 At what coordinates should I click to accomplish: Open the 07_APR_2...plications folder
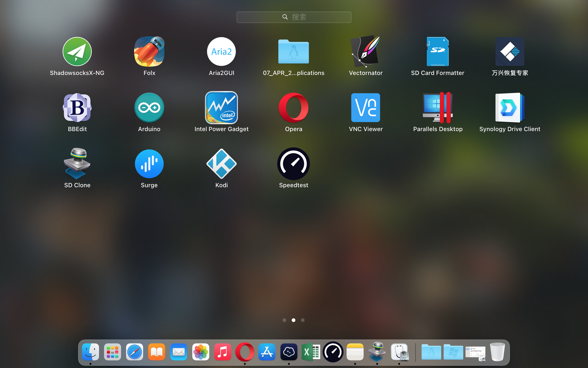(294, 51)
